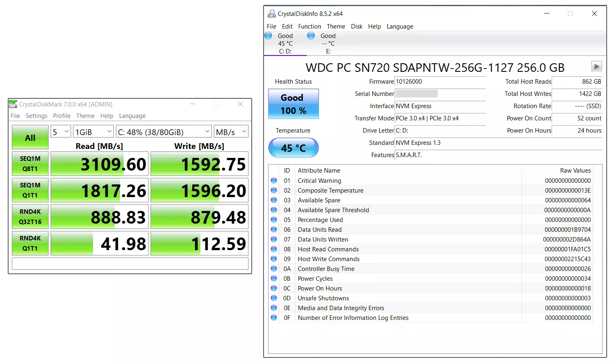Start the RND4K Q1T1 test
Screen dimensions: 612x364
click(30, 243)
